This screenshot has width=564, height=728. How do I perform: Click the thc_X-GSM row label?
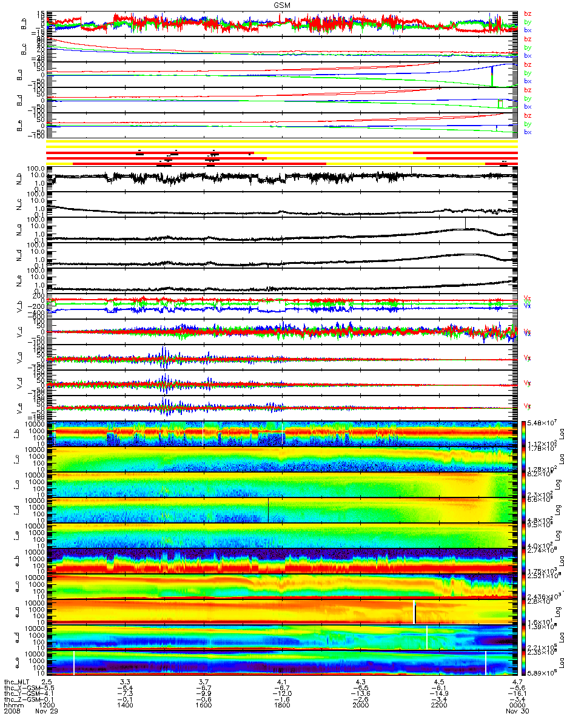[x=22, y=688]
